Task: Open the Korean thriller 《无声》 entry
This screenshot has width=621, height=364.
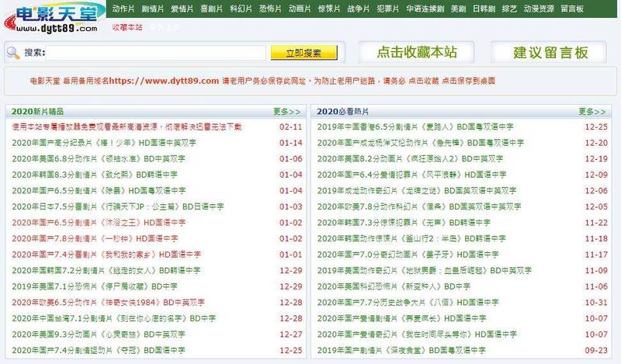Action: tap(404, 223)
